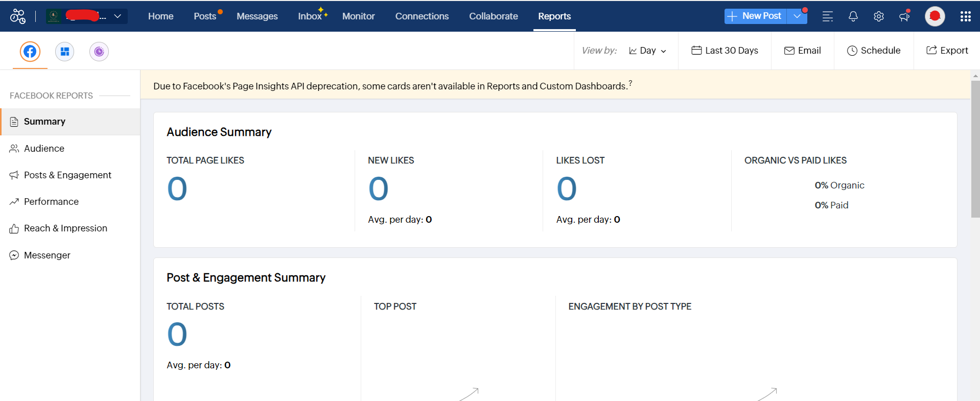Select Summary in Facebook reports sidebar
Image resolution: width=980 pixels, height=401 pixels.
71,122
